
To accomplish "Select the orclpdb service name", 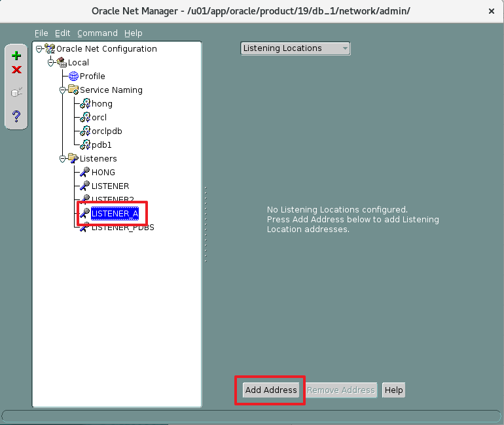I will [x=107, y=131].
